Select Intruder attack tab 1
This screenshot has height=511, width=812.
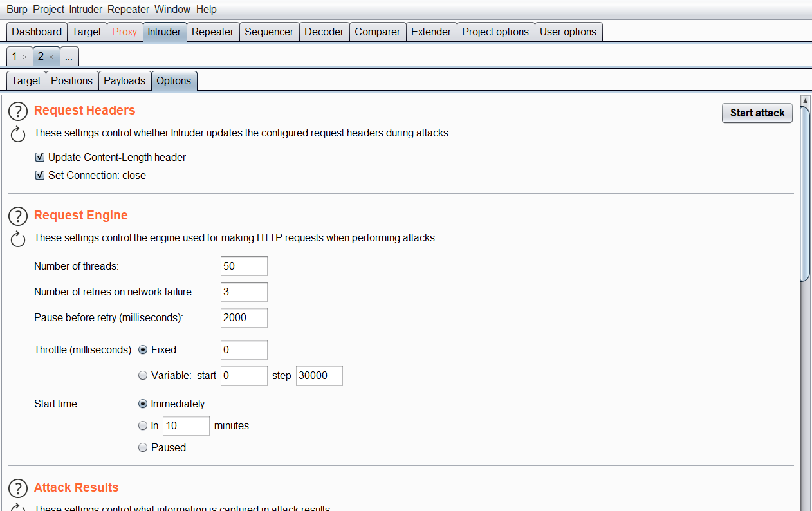tap(14, 56)
